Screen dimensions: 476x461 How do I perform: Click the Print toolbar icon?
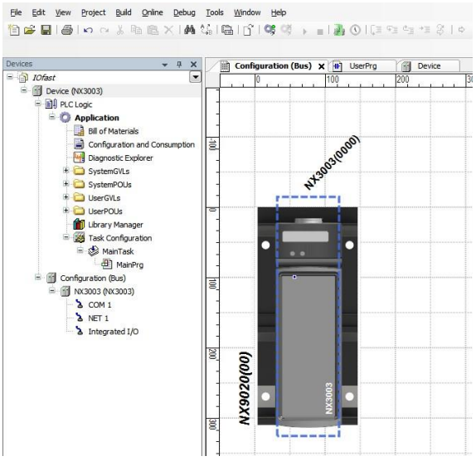click(67, 30)
